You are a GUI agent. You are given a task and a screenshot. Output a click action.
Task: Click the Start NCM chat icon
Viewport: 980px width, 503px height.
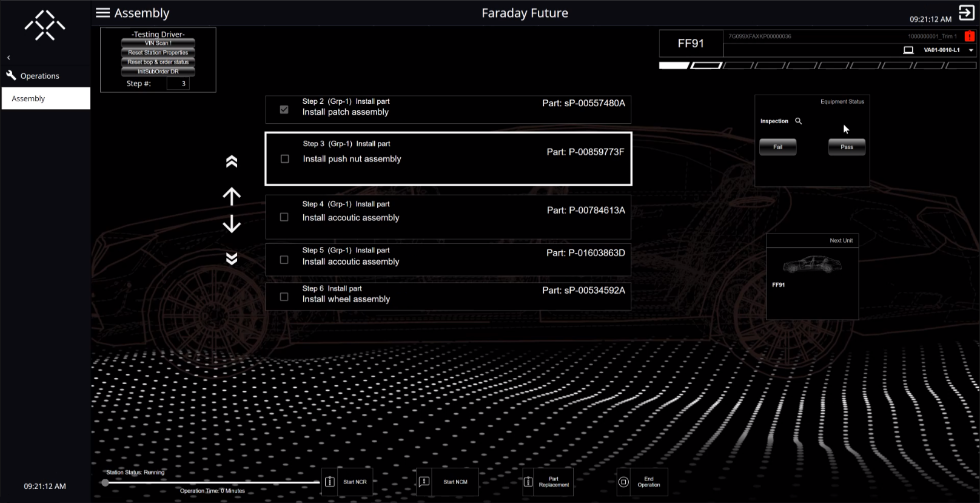pos(424,482)
